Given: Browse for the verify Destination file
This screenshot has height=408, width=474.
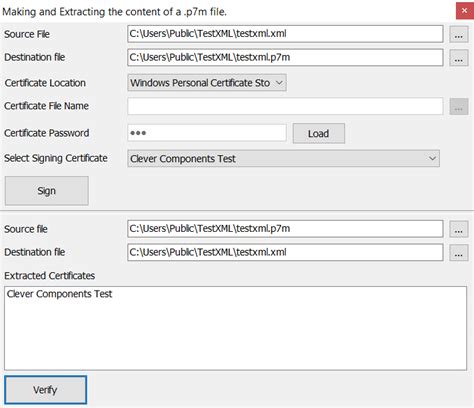Looking at the screenshot, I should pyautogui.click(x=459, y=253).
